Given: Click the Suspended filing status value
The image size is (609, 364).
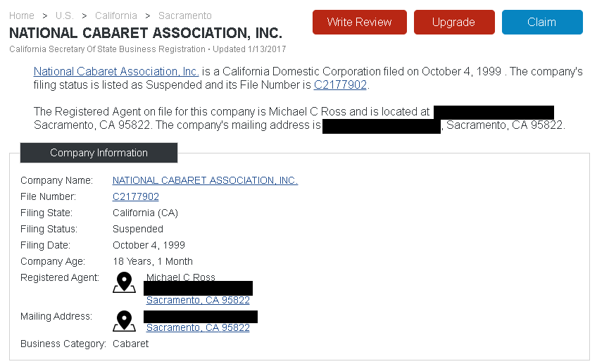Looking at the screenshot, I should click(x=138, y=229).
